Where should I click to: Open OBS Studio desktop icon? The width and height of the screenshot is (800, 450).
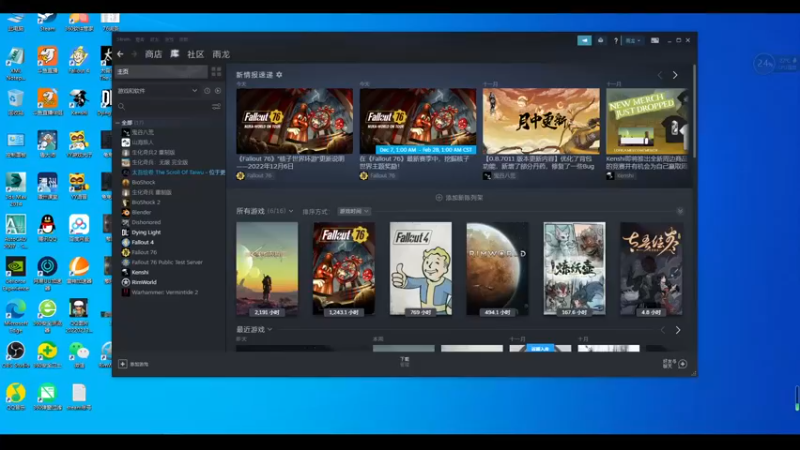pos(16,355)
